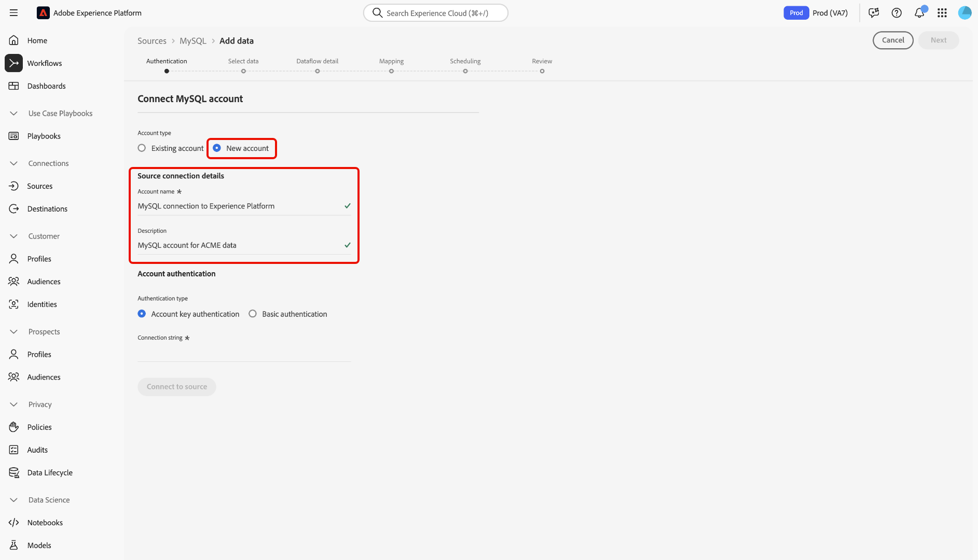Click the Next button
This screenshot has height=560, width=978.
pyautogui.click(x=939, y=40)
